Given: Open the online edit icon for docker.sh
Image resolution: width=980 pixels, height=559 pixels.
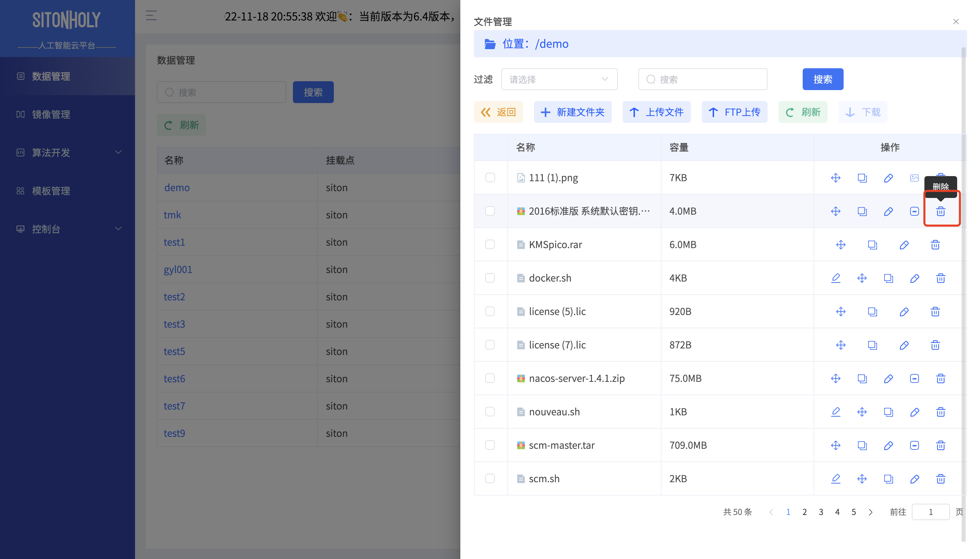Looking at the screenshot, I should pyautogui.click(x=835, y=278).
